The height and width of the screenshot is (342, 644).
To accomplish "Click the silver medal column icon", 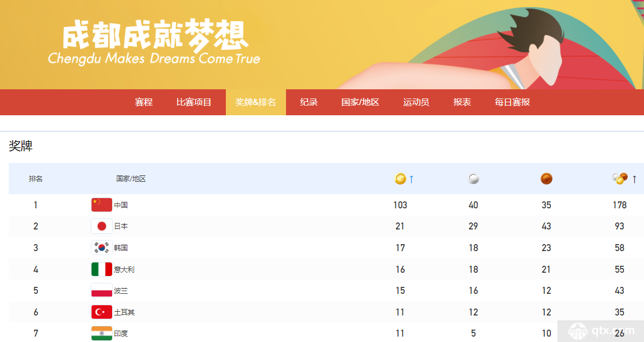I will pyautogui.click(x=473, y=179).
